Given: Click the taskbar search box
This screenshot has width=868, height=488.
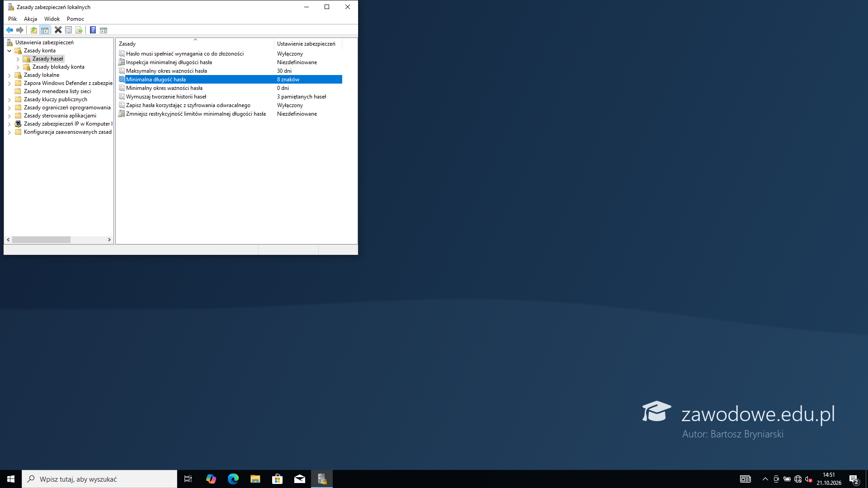Looking at the screenshot, I should 99,479.
